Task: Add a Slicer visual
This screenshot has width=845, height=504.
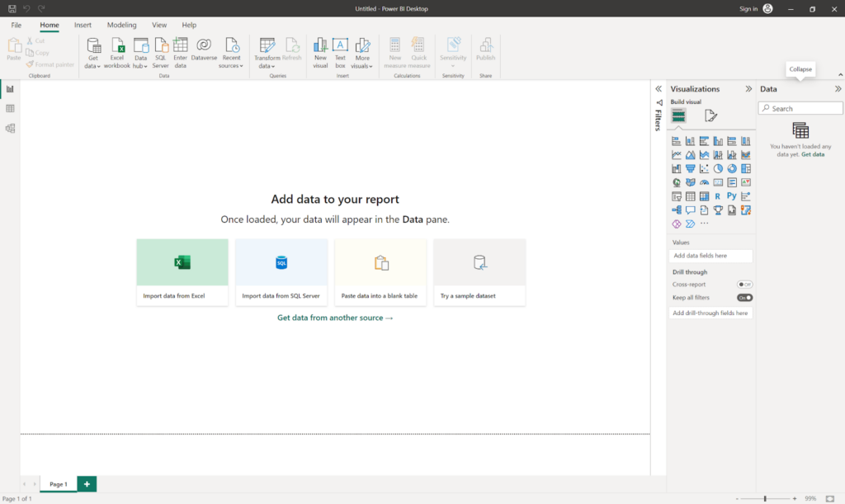Action: (676, 195)
